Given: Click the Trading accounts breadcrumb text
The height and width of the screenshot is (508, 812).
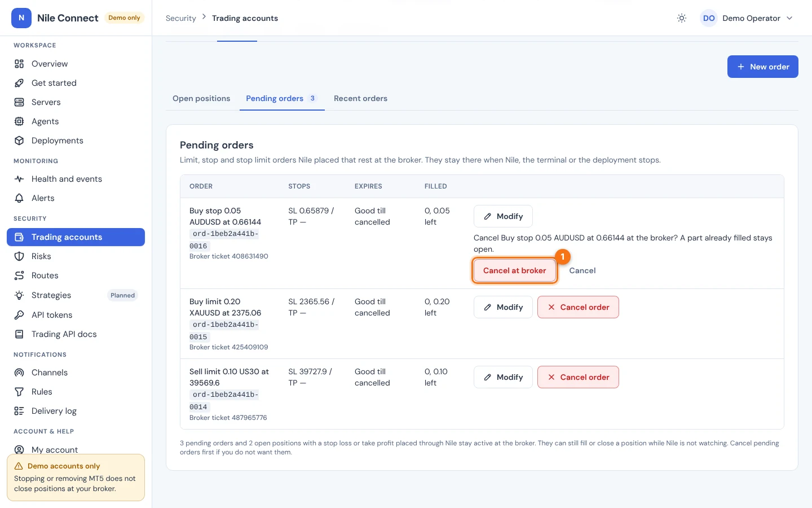Looking at the screenshot, I should tap(245, 18).
